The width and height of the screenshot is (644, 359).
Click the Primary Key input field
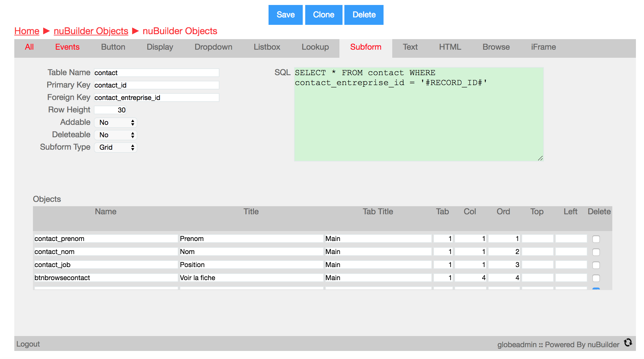pyautogui.click(x=157, y=85)
